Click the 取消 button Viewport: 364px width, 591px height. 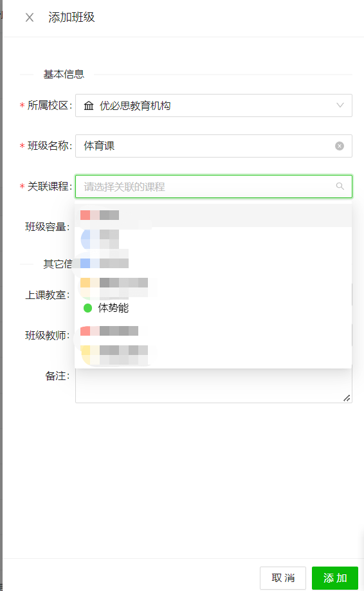282,577
